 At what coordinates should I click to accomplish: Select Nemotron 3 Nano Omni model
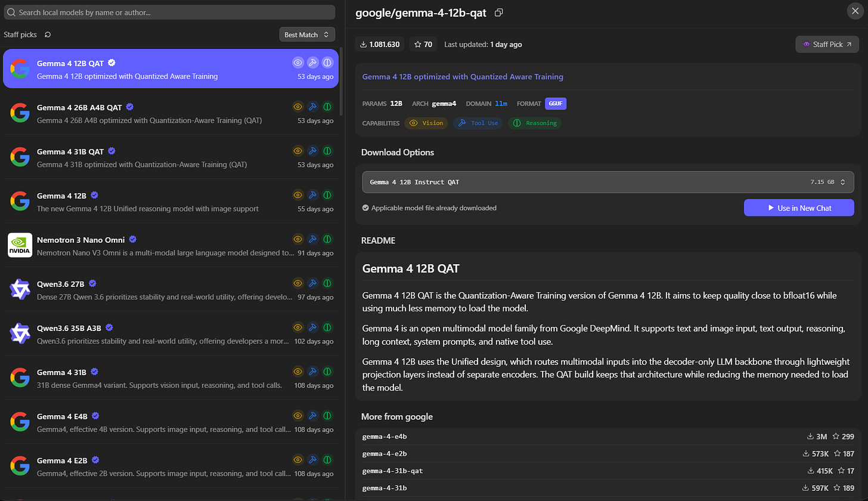[170, 245]
